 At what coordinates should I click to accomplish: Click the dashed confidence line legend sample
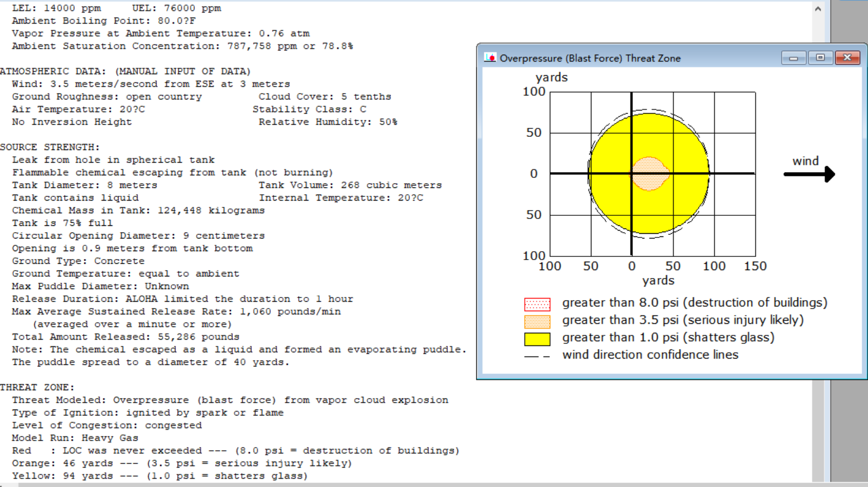point(537,356)
